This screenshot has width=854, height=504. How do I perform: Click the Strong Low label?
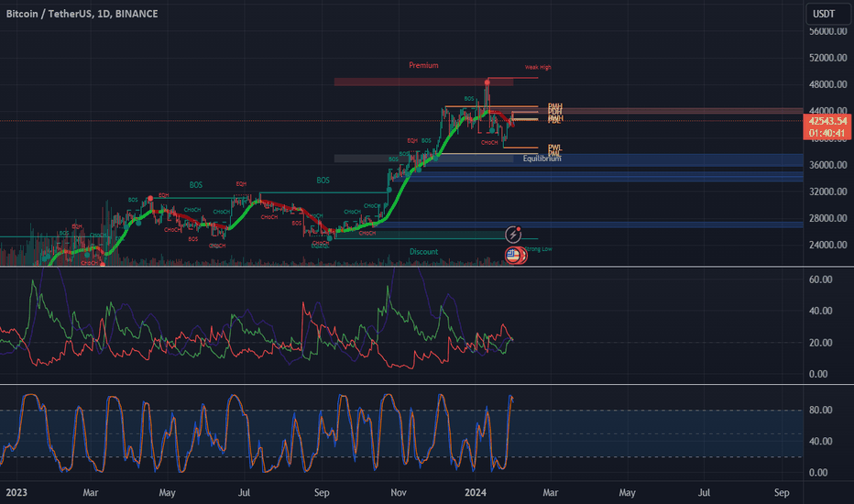click(x=539, y=249)
